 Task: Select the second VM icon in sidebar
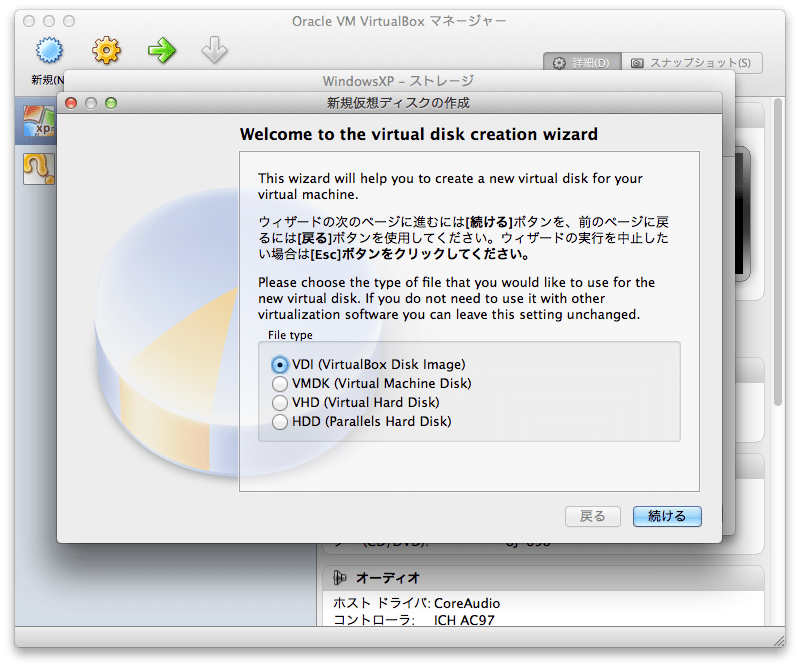pyautogui.click(x=39, y=169)
